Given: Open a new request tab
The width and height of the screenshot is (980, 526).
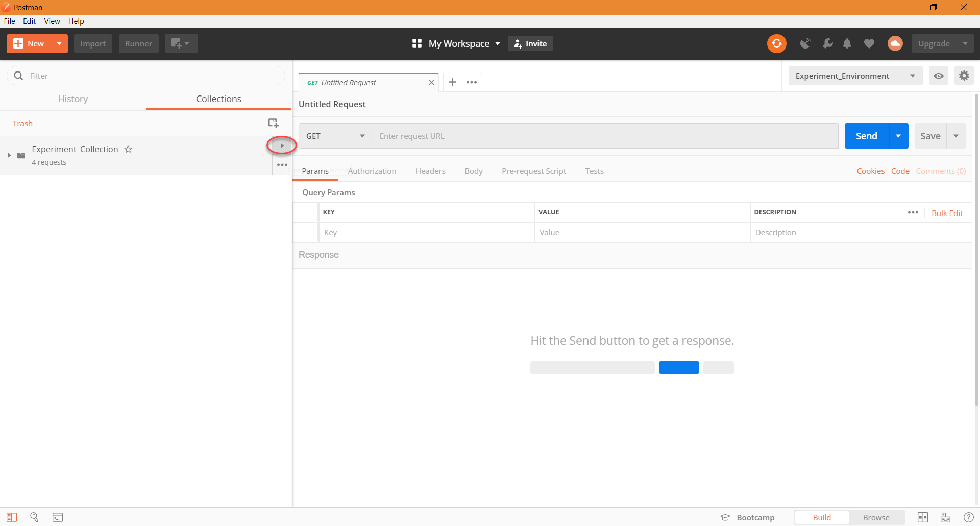Looking at the screenshot, I should (x=452, y=82).
